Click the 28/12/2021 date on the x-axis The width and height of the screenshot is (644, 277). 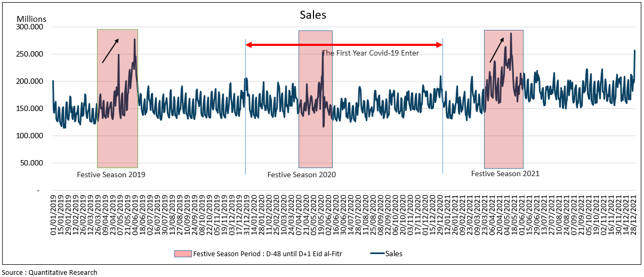coord(634,213)
